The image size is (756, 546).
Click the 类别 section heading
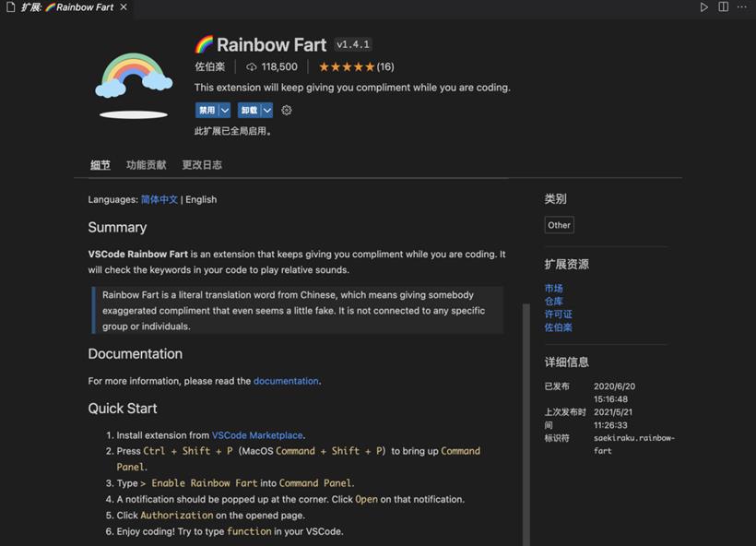tap(555, 198)
